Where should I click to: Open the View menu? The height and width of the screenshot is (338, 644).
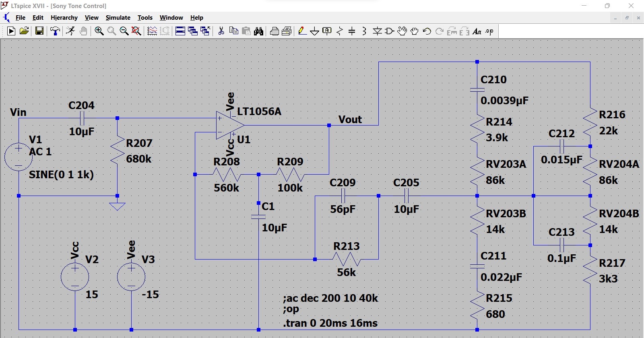click(91, 18)
